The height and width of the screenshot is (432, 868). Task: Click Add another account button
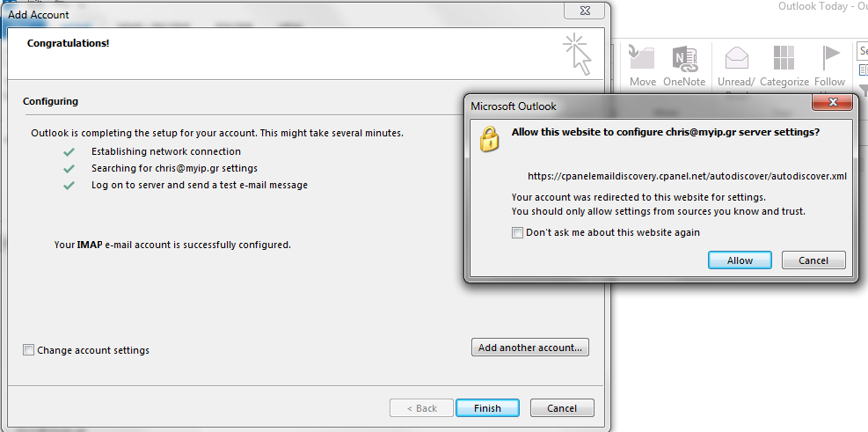click(530, 348)
